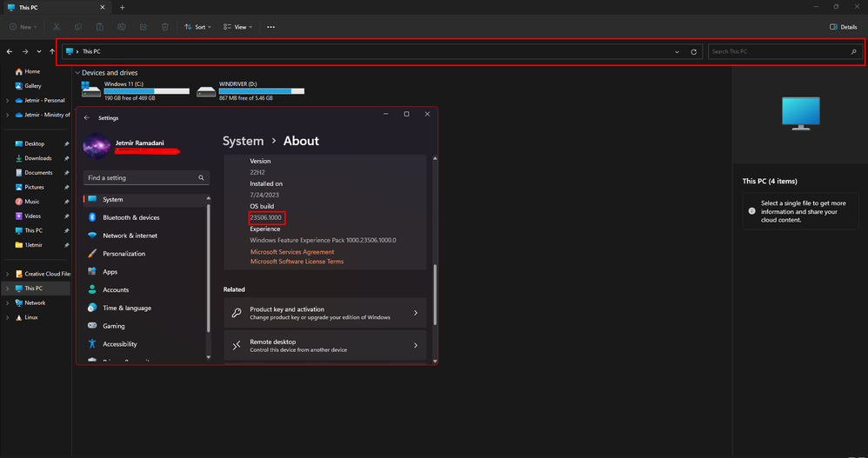Click System in the About breadcrumb
Image resolution: width=868 pixels, height=458 pixels.
243,141
